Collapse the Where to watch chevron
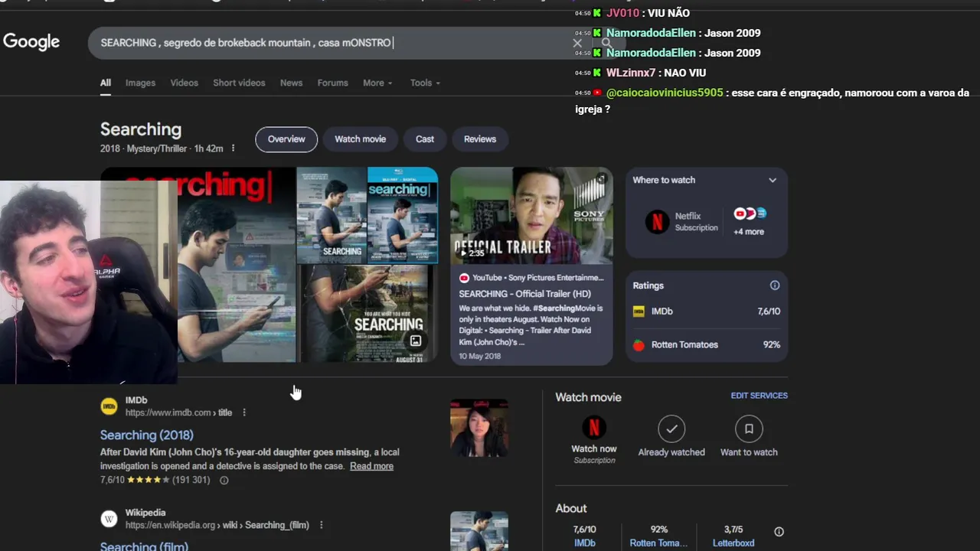 pos(773,181)
